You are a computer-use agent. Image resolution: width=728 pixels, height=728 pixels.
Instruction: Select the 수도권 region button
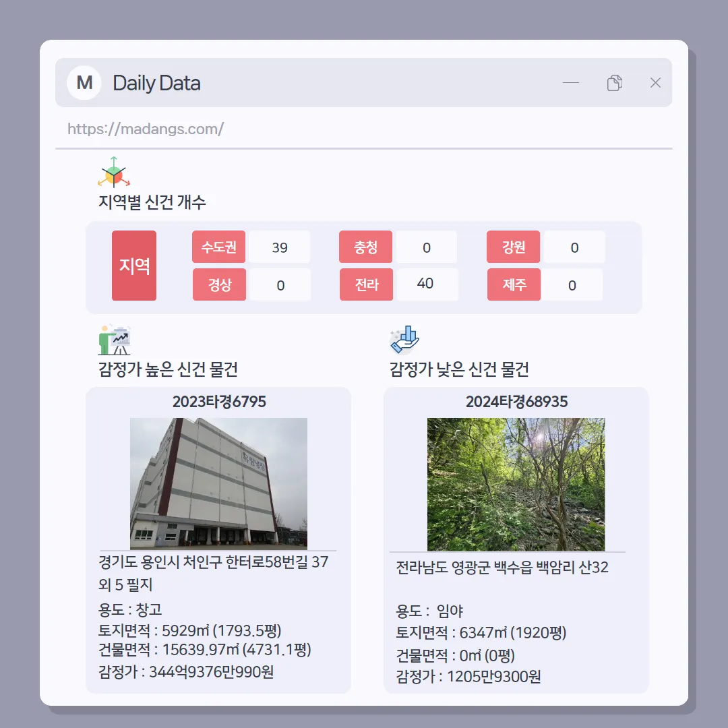(x=218, y=247)
